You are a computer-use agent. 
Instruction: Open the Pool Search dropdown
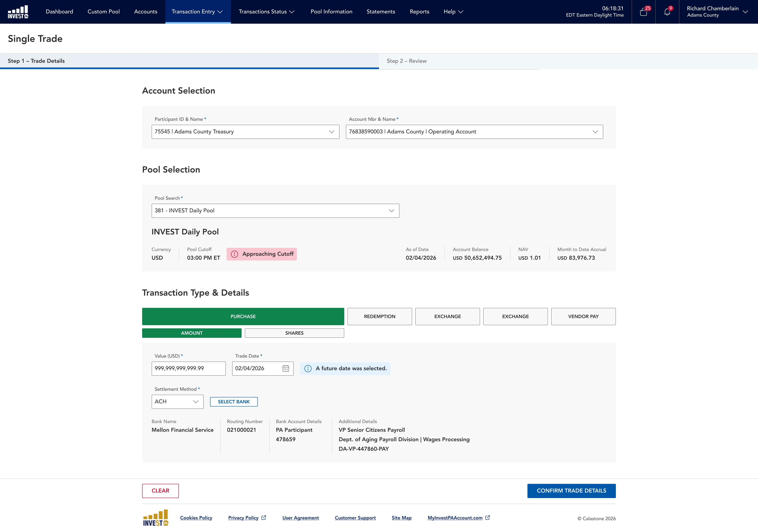(275, 211)
